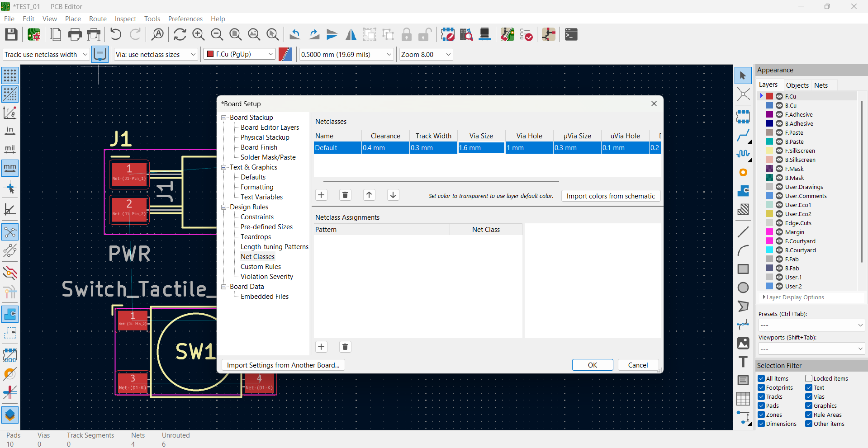
Task: Select the Add Text tool
Action: tap(743, 362)
